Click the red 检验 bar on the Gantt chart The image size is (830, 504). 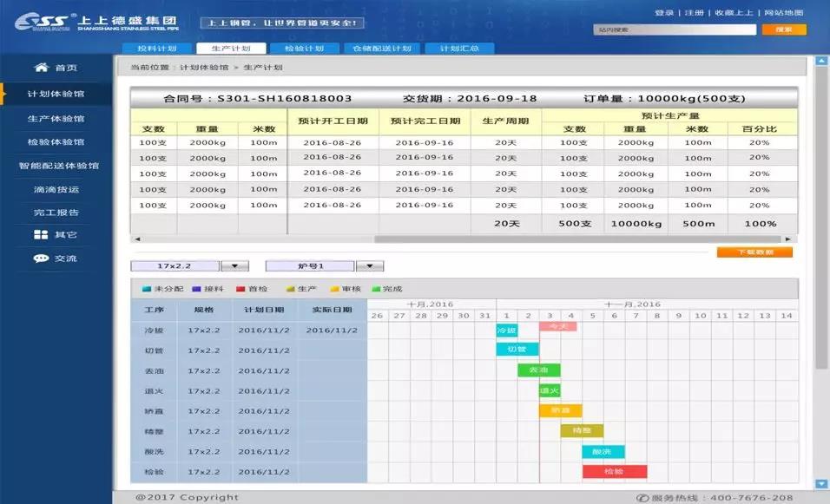(614, 473)
